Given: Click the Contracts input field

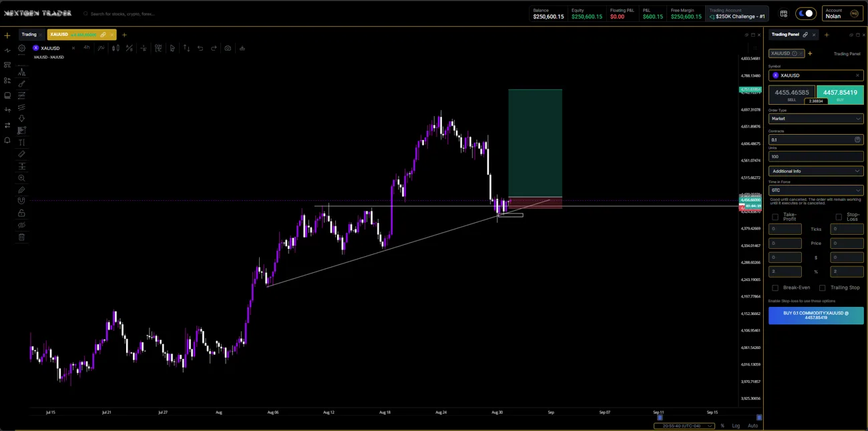Looking at the screenshot, I should click(x=816, y=139).
